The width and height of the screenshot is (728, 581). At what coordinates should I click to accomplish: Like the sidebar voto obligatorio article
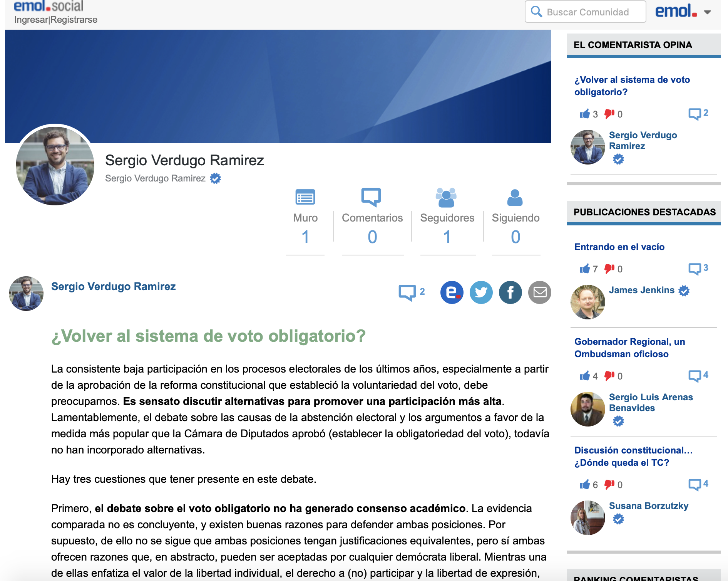point(584,114)
